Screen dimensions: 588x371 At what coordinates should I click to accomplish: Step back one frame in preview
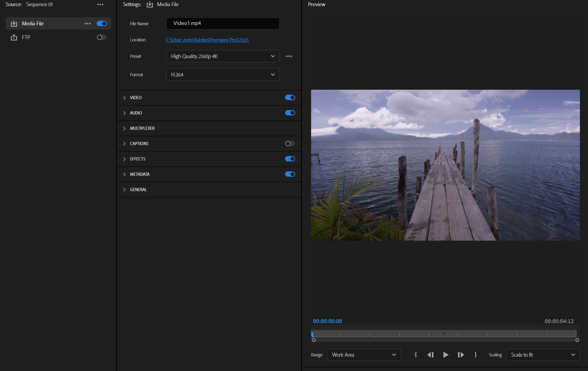pyautogui.click(x=430, y=355)
